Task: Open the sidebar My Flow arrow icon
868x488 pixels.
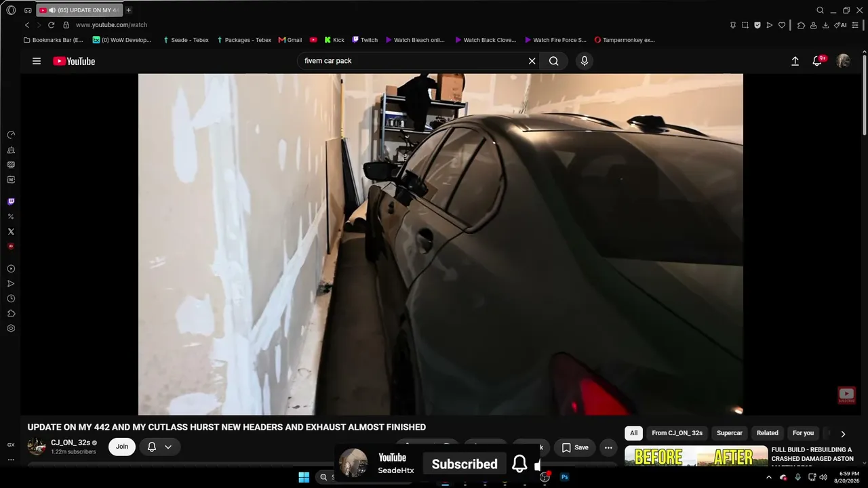Action: [x=11, y=283]
